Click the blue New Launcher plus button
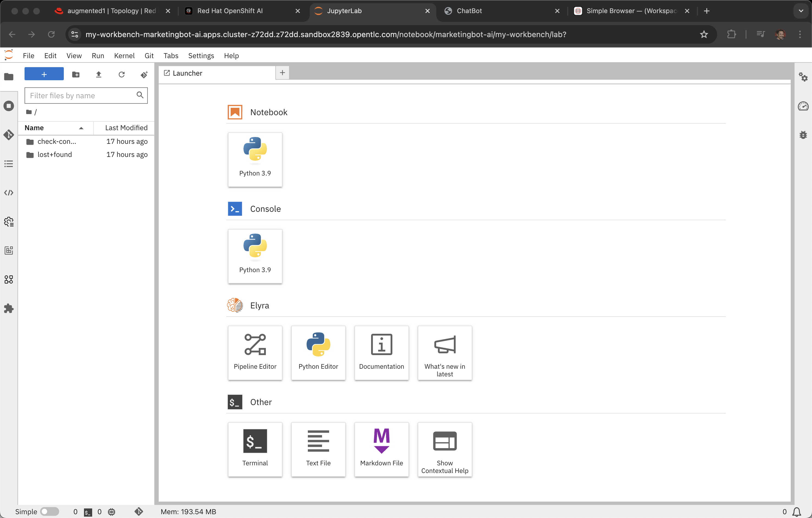 tap(44, 74)
